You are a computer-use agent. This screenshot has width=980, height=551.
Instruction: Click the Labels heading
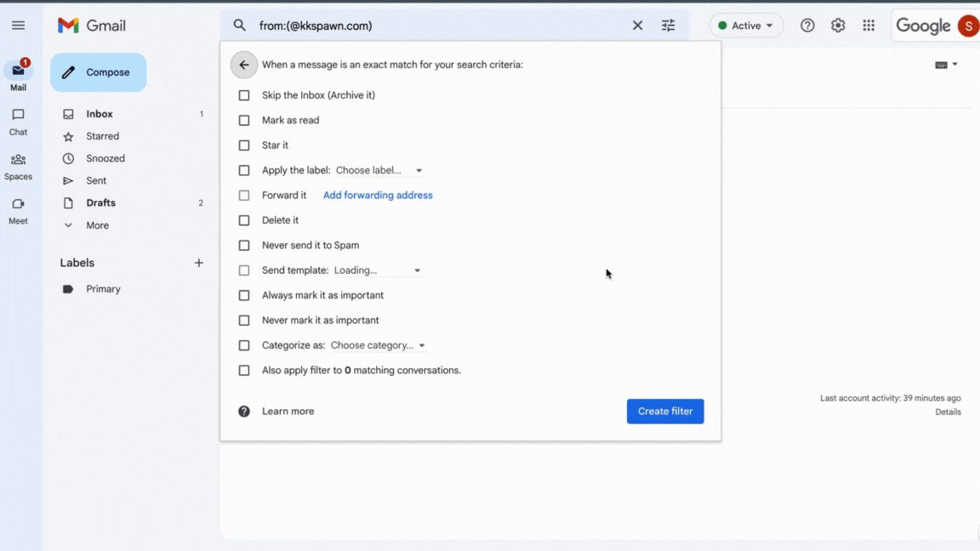[77, 263]
